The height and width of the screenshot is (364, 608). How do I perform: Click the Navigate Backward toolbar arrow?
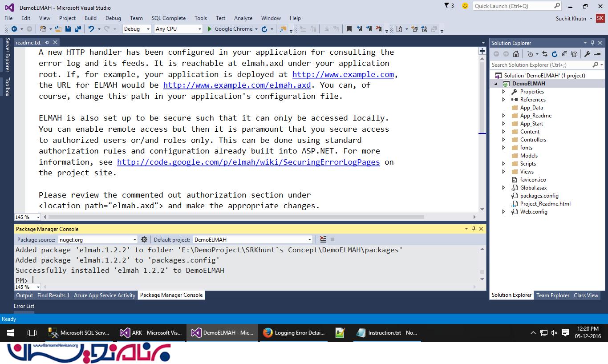(x=14, y=29)
